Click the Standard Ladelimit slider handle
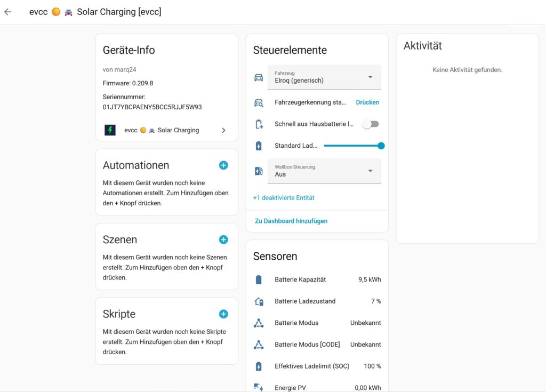Viewport: 546px width, 392px height. pyautogui.click(x=381, y=145)
